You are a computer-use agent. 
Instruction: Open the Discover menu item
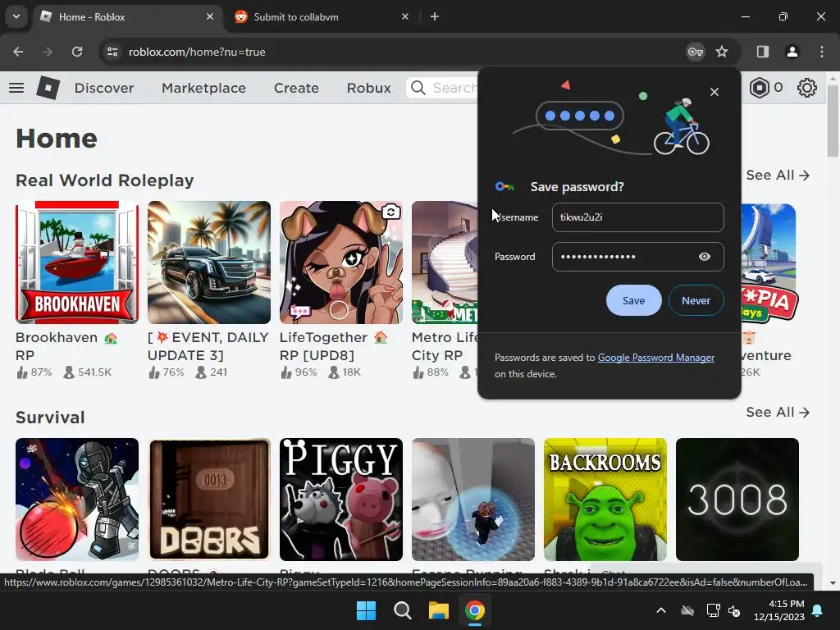point(104,88)
